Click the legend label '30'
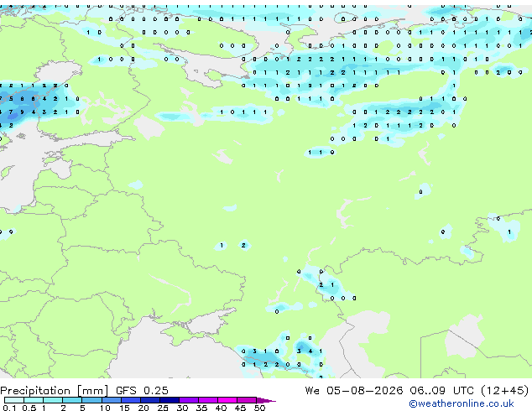The width and height of the screenshot is (532, 411). point(182,408)
